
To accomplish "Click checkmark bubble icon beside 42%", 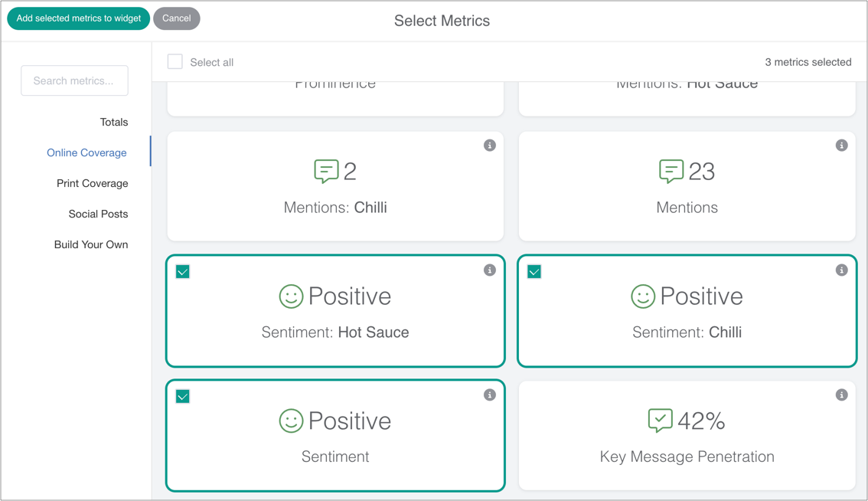I will pyautogui.click(x=660, y=421).
